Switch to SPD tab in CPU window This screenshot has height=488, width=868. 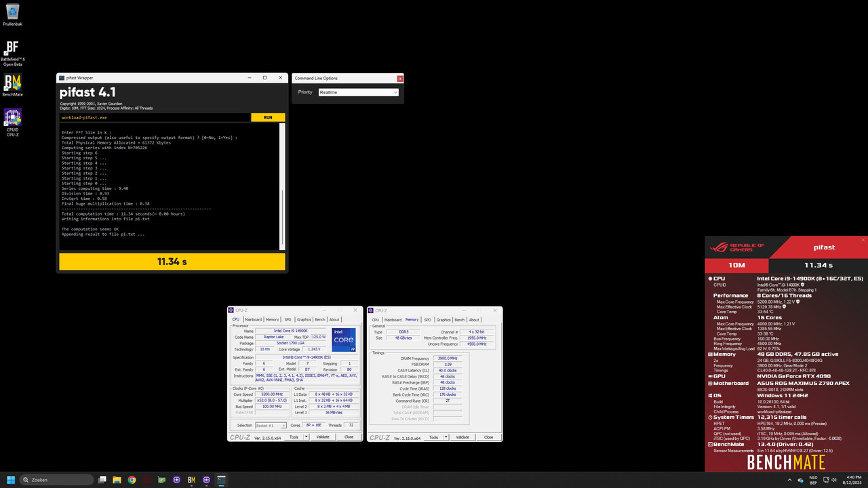click(x=288, y=319)
